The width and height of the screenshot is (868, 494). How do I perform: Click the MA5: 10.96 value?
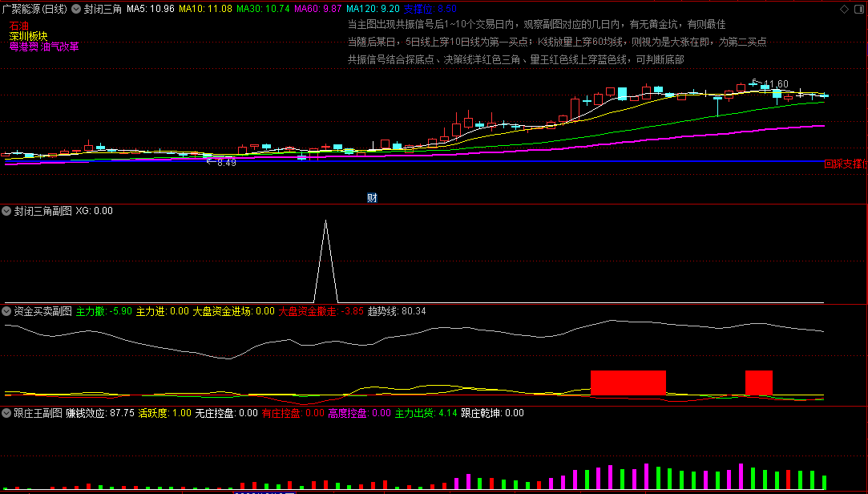coord(151,10)
